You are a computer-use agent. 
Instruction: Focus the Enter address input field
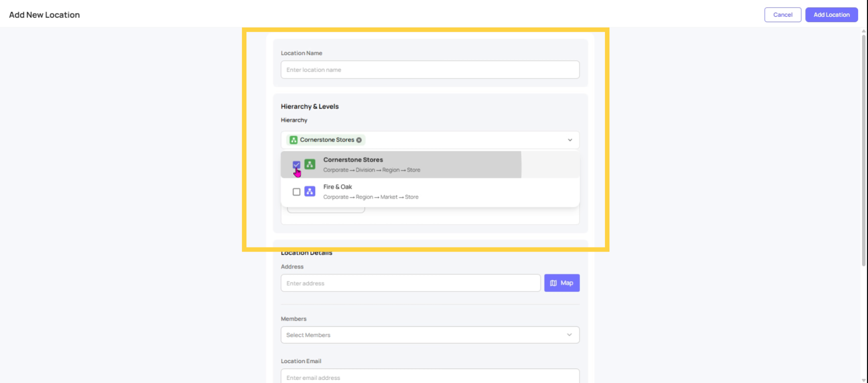point(410,283)
